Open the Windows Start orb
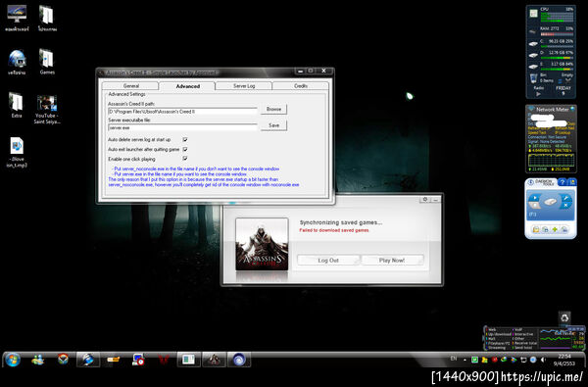The width and height of the screenshot is (588, 387). 13,360
